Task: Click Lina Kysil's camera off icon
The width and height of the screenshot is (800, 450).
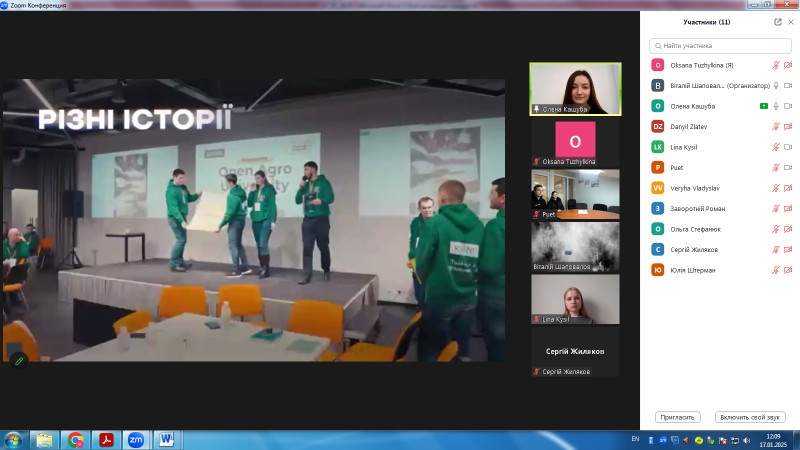Action: (x=788, y=147)
